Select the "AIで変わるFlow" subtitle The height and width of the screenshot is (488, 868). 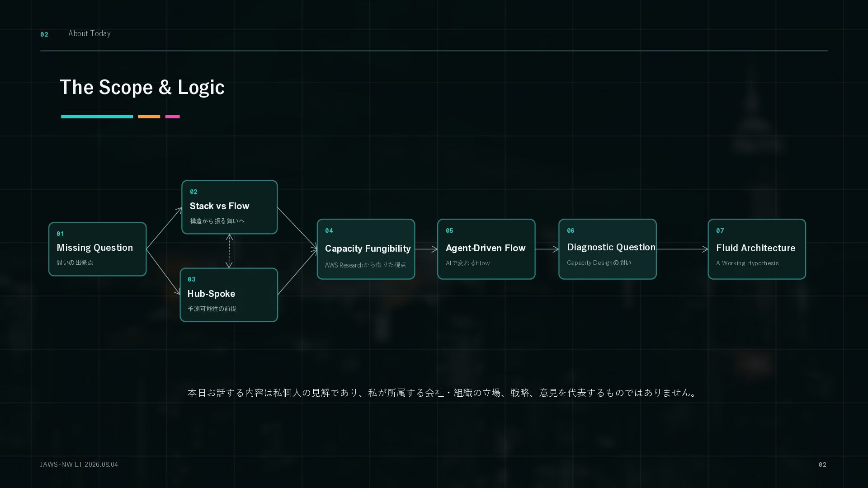click(468, 263)
